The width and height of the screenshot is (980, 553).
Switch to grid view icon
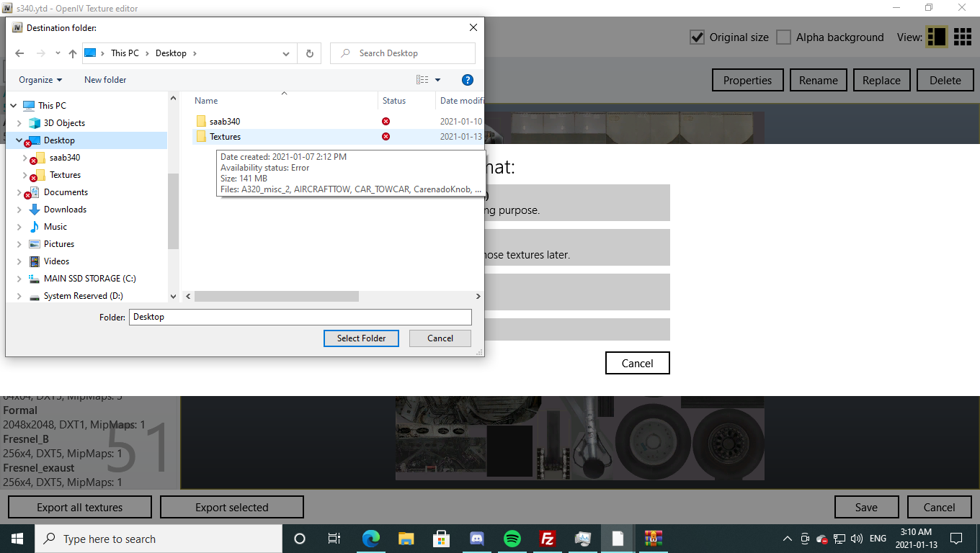click(963, 37)
